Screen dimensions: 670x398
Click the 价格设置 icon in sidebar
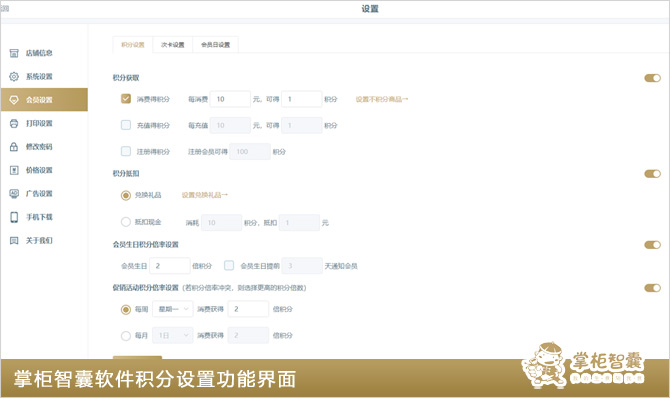[14, 170]
